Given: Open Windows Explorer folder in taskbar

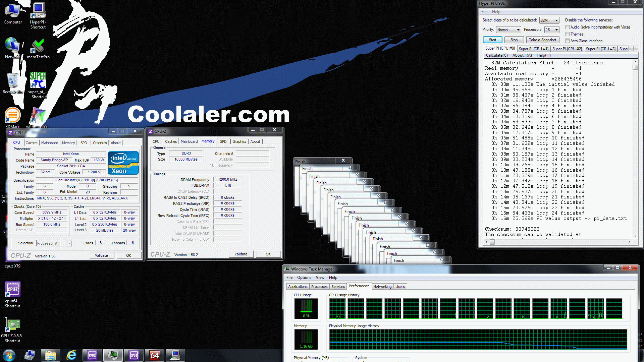Looking at the screenshot, I should pos(51,355).
